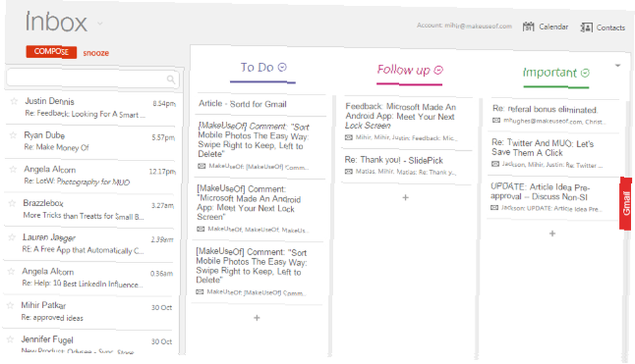Star the Ryan Dube email
Screen dimensions: 635x364
pos(13,135)
